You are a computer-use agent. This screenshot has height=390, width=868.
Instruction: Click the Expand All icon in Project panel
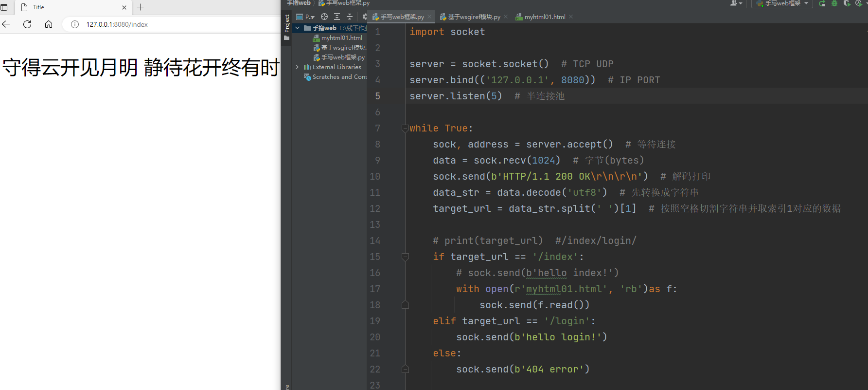coord(337,17)
